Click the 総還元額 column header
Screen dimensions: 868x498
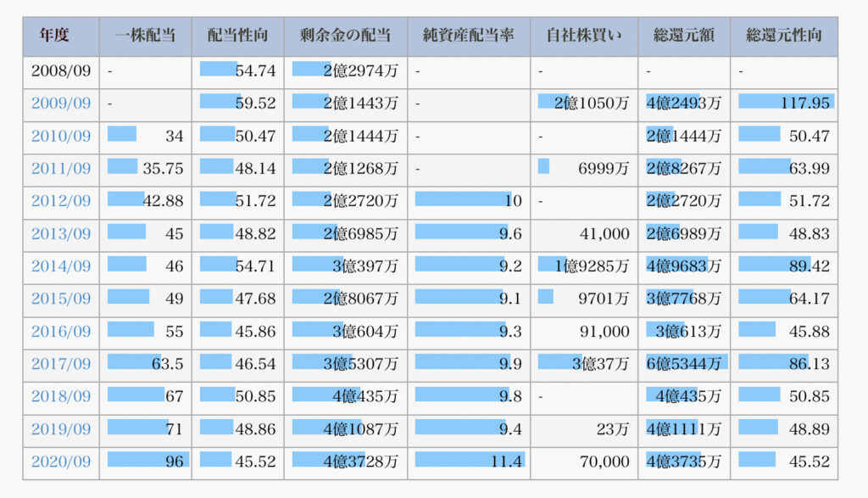coord(684,36)
